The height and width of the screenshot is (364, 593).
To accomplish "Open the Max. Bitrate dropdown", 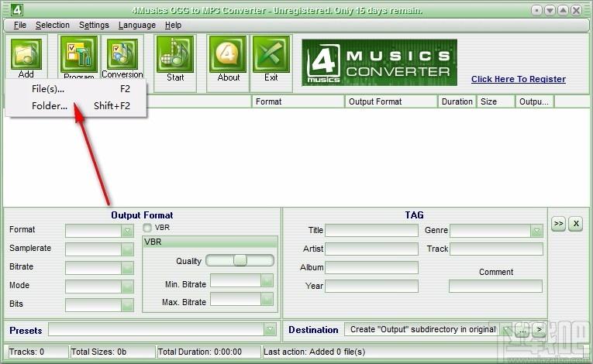I will (267, 299).
